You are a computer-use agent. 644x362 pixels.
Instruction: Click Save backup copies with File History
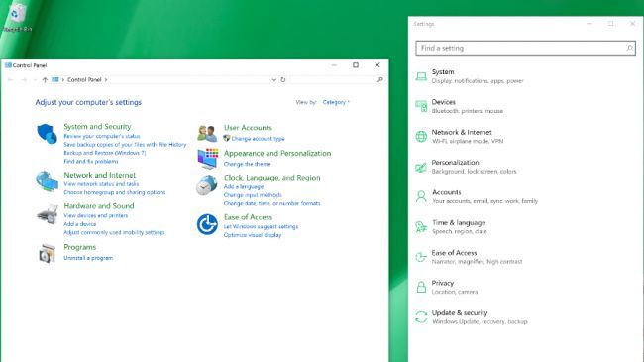point(125,145)
